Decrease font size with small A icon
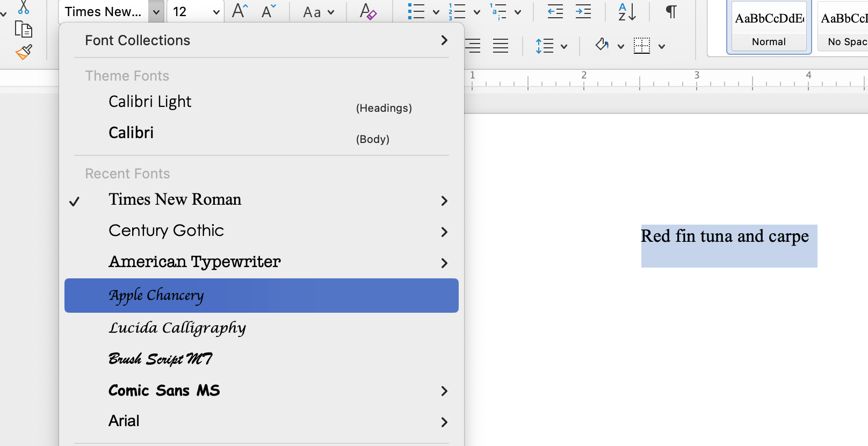Image resolution: width=868 pixels, height=446 pixels. point(268,11)
